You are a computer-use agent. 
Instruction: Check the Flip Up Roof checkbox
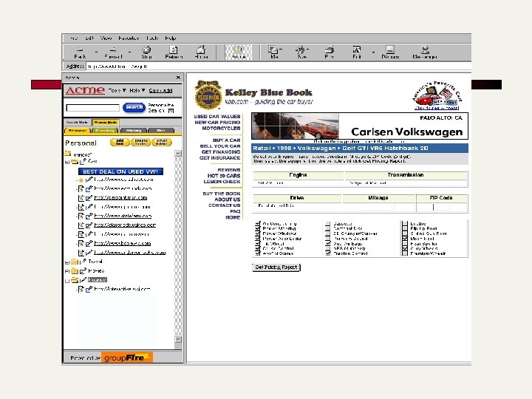[x=405, y=228]
